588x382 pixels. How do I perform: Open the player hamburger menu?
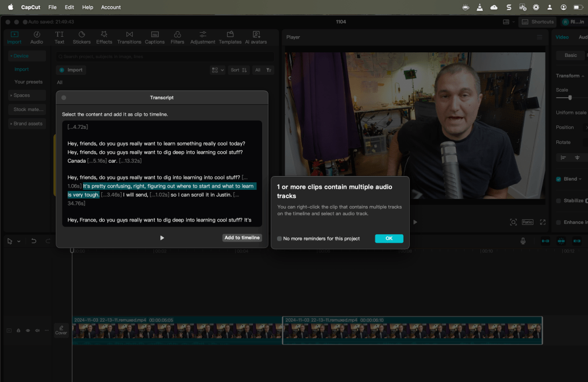[x=539, y=37]
